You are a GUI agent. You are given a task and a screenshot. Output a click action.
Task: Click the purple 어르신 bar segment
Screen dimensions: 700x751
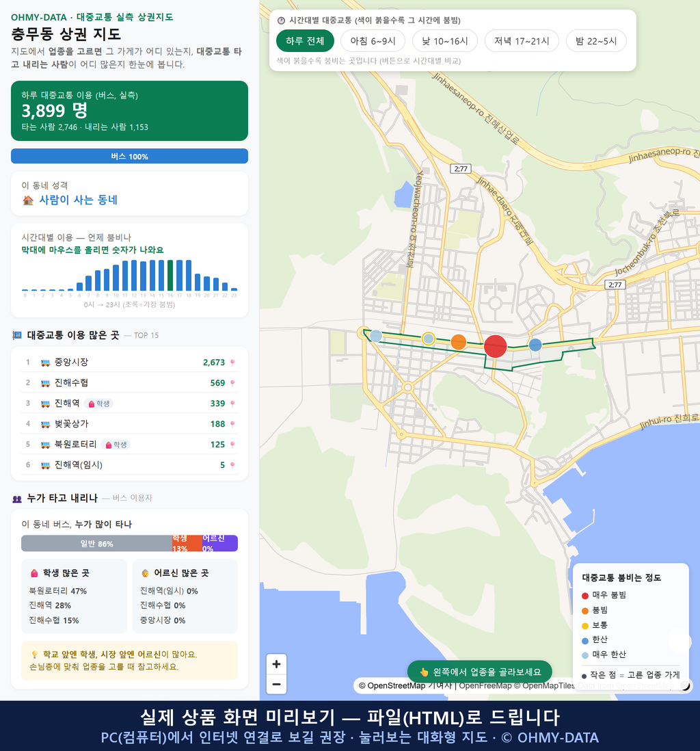click(x=219, y=544)
